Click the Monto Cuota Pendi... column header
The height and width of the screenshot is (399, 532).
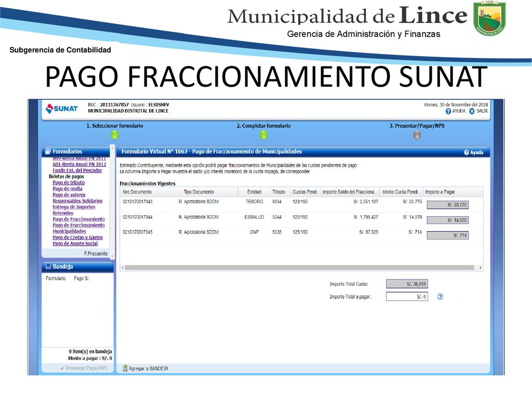402,192
